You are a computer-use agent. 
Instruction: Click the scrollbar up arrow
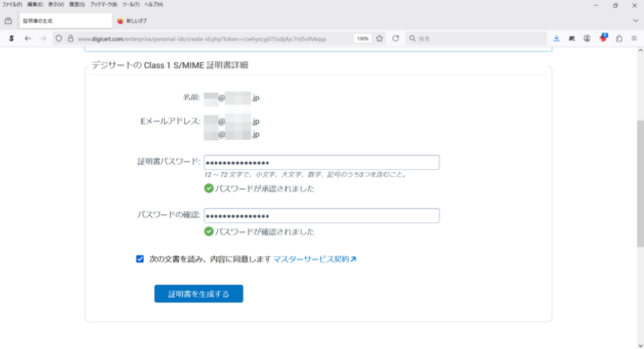click(x=640, y=50)
